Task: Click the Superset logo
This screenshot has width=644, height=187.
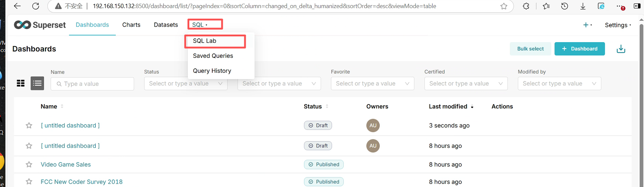Action: tap(40, 25)
